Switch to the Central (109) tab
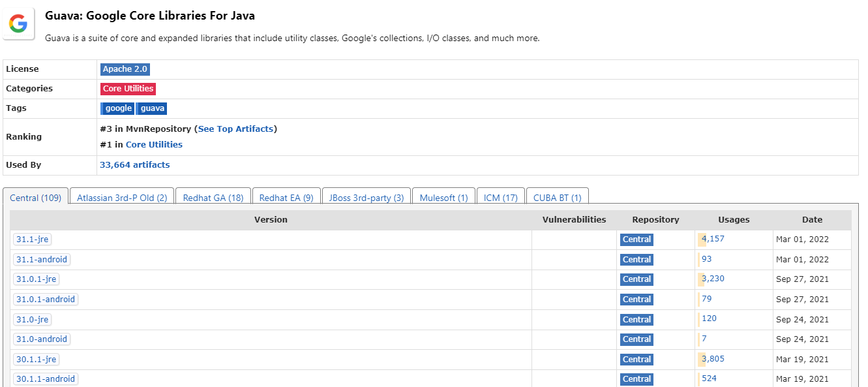 [x=36, y=198]
